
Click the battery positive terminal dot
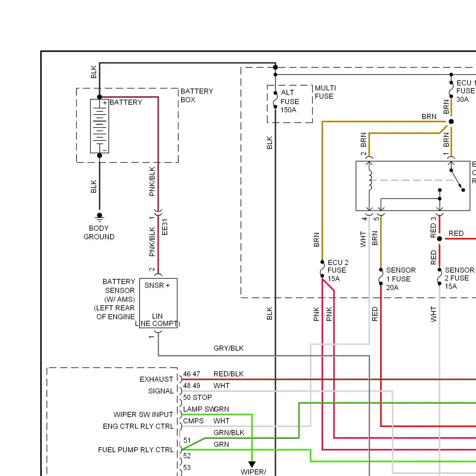pyautogui.click(x=100, y=97)
